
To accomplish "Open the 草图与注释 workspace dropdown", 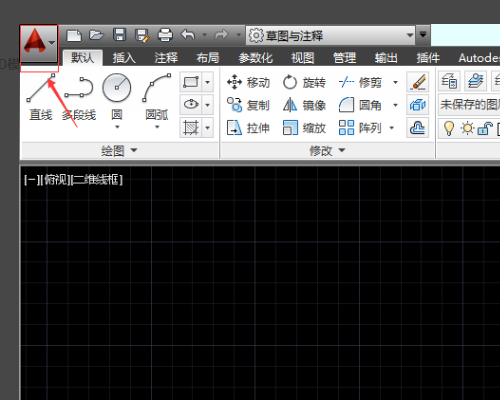I will point(331,35).
